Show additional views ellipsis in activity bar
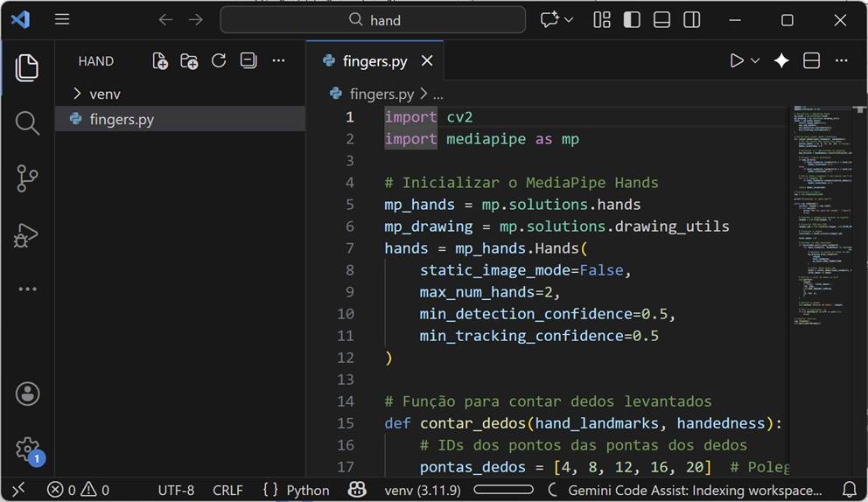The image size is (868, 502). 27,289
